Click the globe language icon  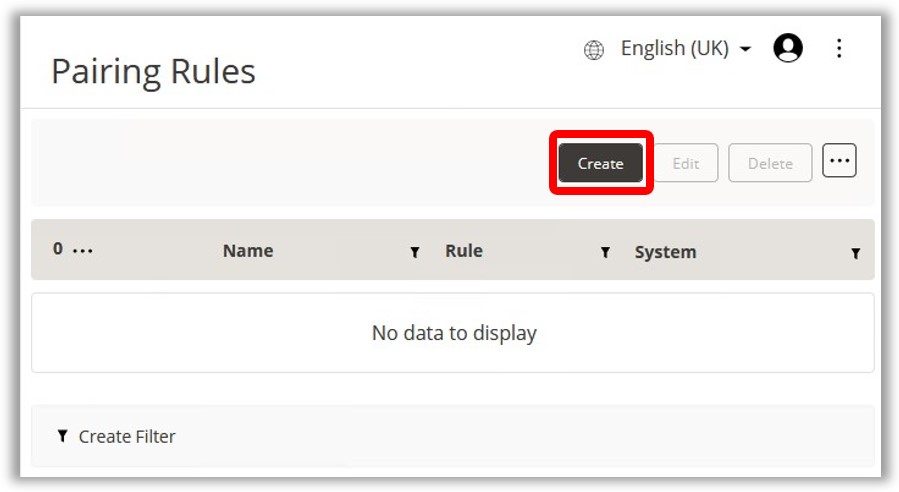[x=594, y=50]
